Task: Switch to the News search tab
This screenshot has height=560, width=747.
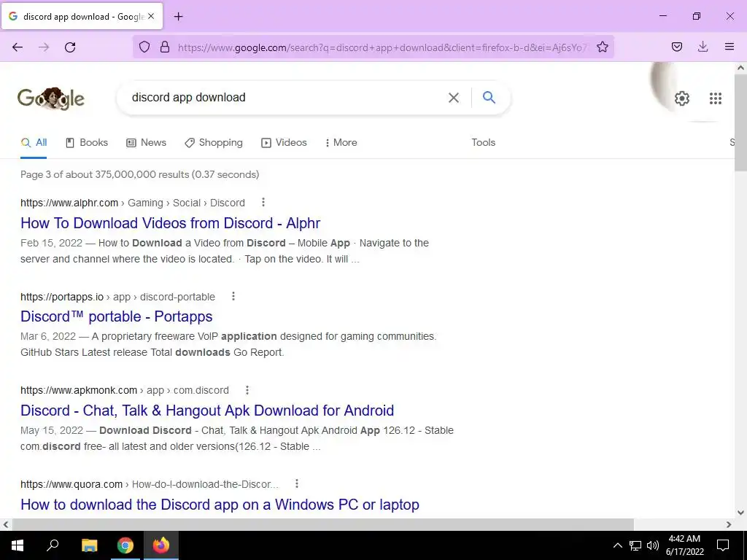Action: pyautogui.click(x=146, y=142)
